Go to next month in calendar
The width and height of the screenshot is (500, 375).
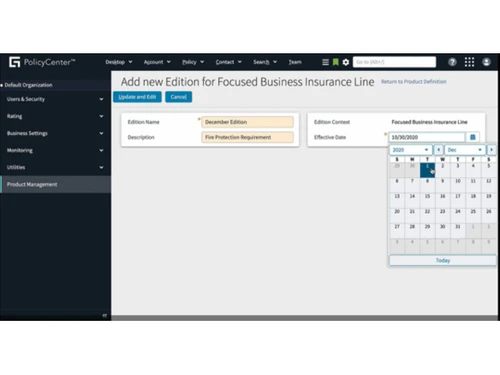pyautogui.click(x=491, y=150)
